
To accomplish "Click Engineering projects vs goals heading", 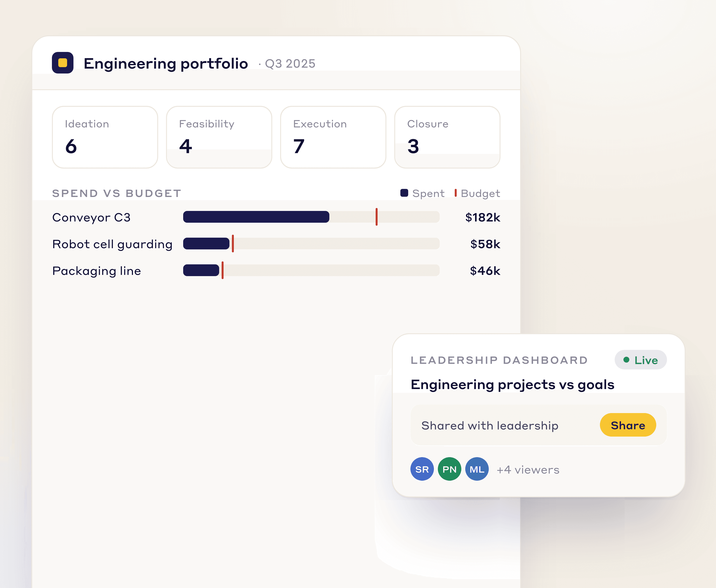I will (x=513, y=385).
